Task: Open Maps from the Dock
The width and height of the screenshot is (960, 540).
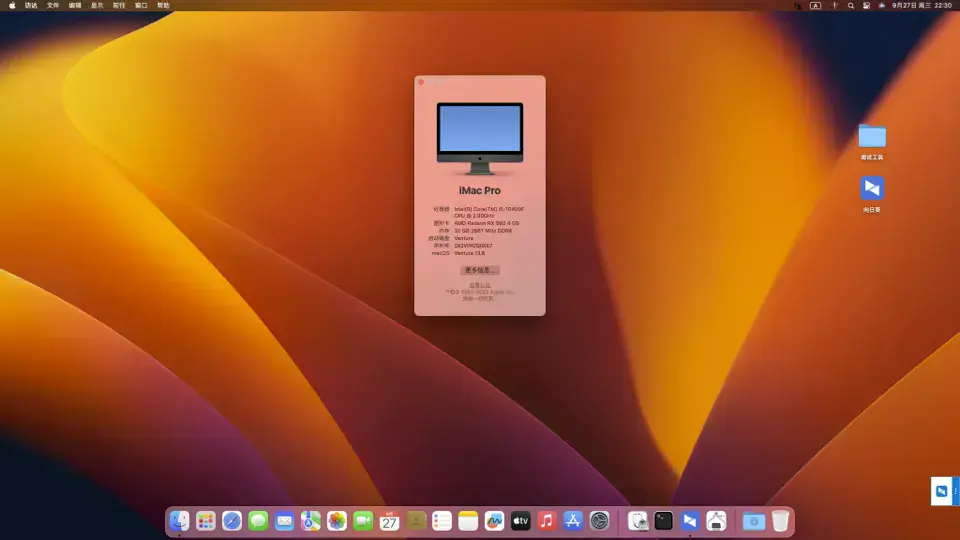Action: pyautogui.click(x=310, y=521)
